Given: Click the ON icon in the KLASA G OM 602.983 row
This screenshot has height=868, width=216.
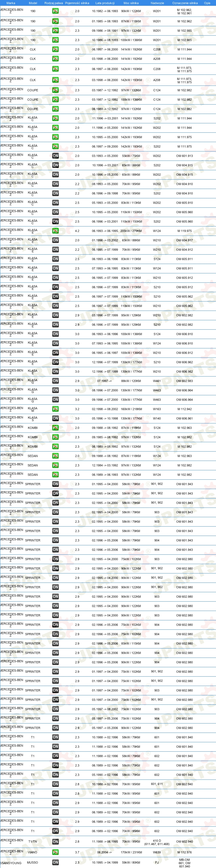Looking at the screenshot, I should coord(55,381).
